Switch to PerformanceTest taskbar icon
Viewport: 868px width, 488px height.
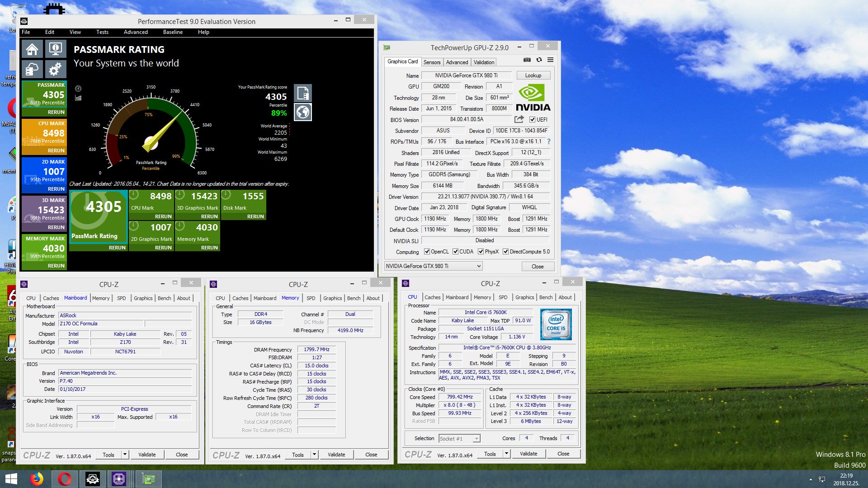[x=93, y=479]
